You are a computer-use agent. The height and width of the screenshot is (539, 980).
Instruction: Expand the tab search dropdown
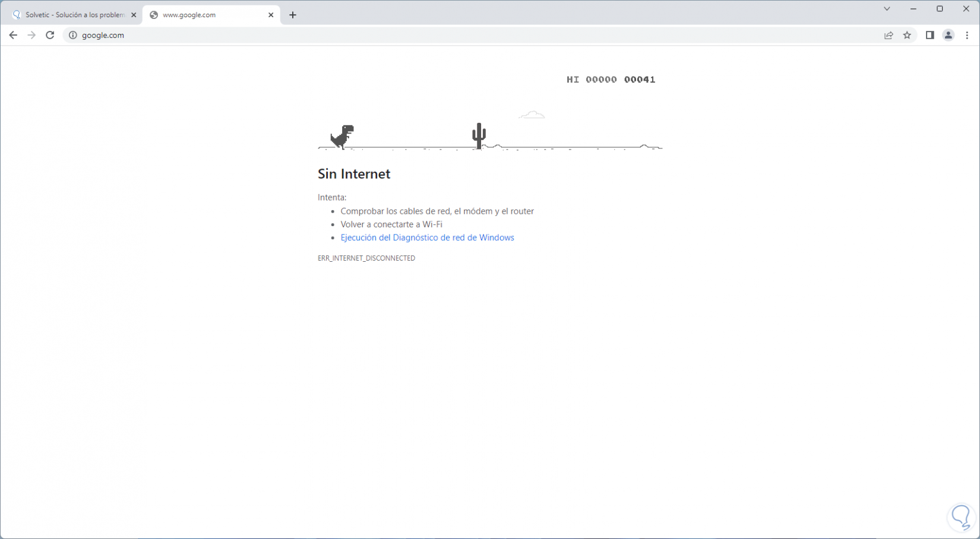click(x=887, y=9)
